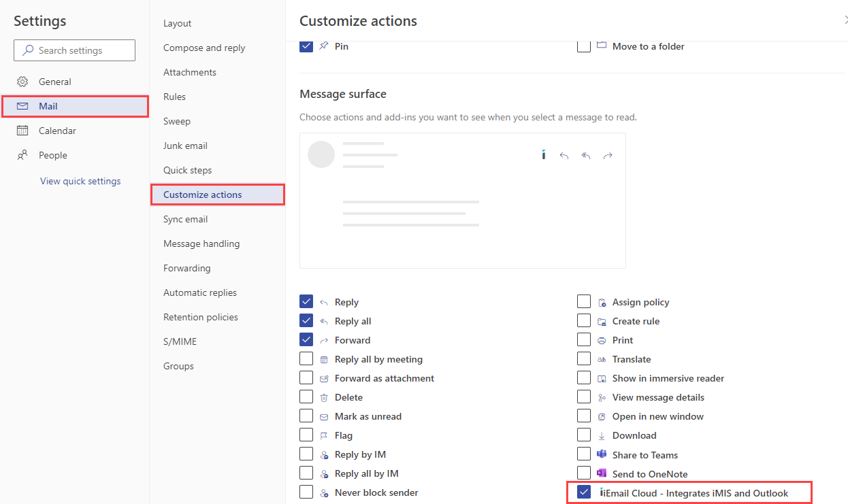The width and height of the screenshot is (848, 504).
Task: Check the Send to OneNote checkbox
Action: coord(584,473)
